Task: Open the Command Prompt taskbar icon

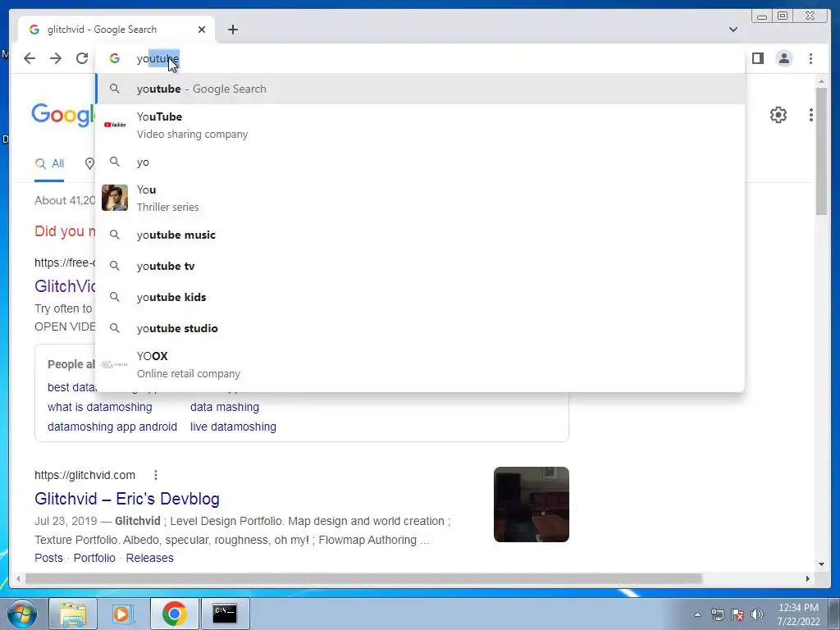Action: 225,614
